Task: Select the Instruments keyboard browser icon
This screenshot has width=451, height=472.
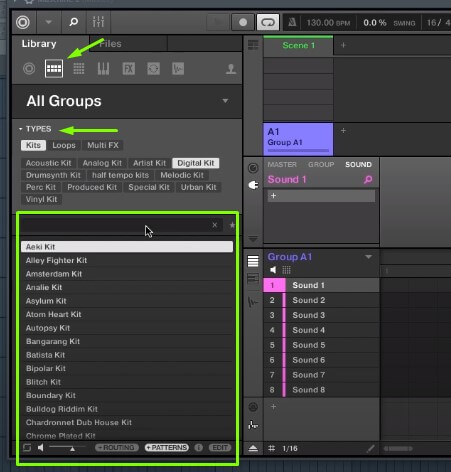Action: pos(103,69)
